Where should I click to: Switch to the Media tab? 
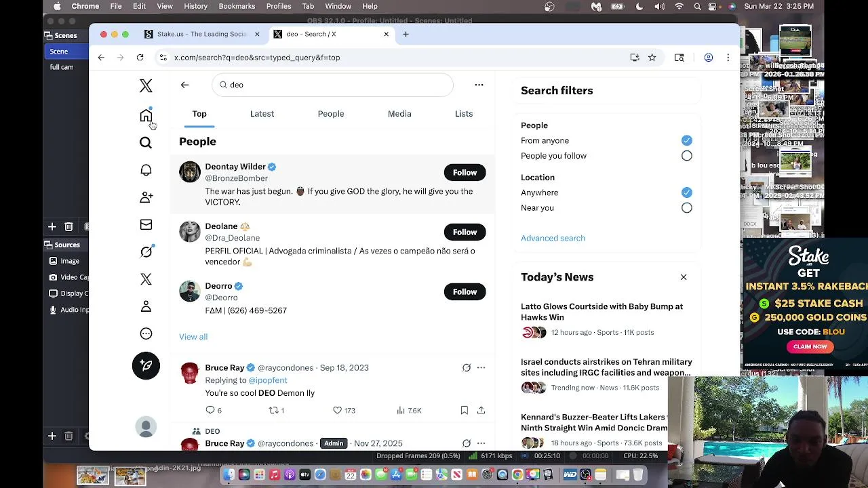coord(399,114)
